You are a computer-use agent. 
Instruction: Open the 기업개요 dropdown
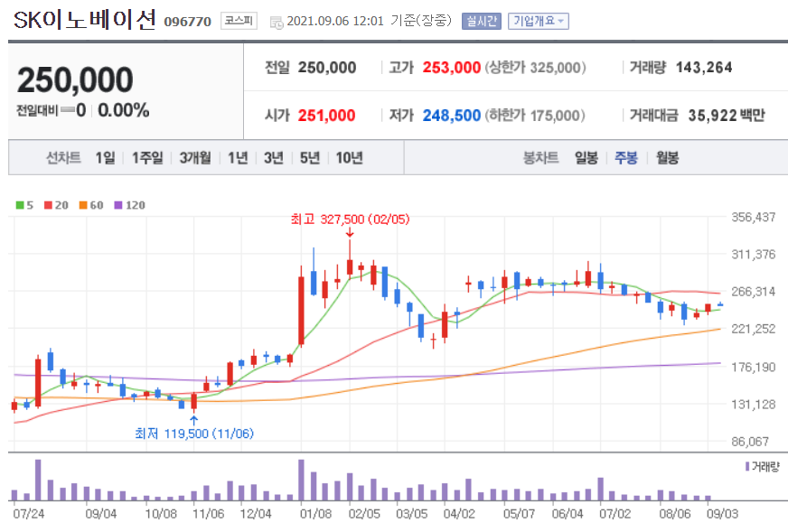coord(539,21)
